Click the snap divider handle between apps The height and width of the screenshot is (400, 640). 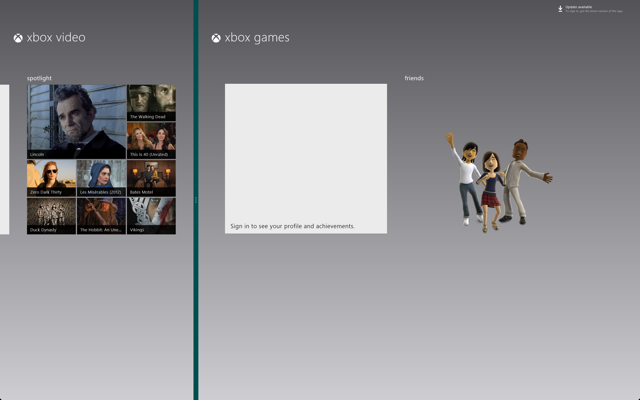[x=196, y=200]
